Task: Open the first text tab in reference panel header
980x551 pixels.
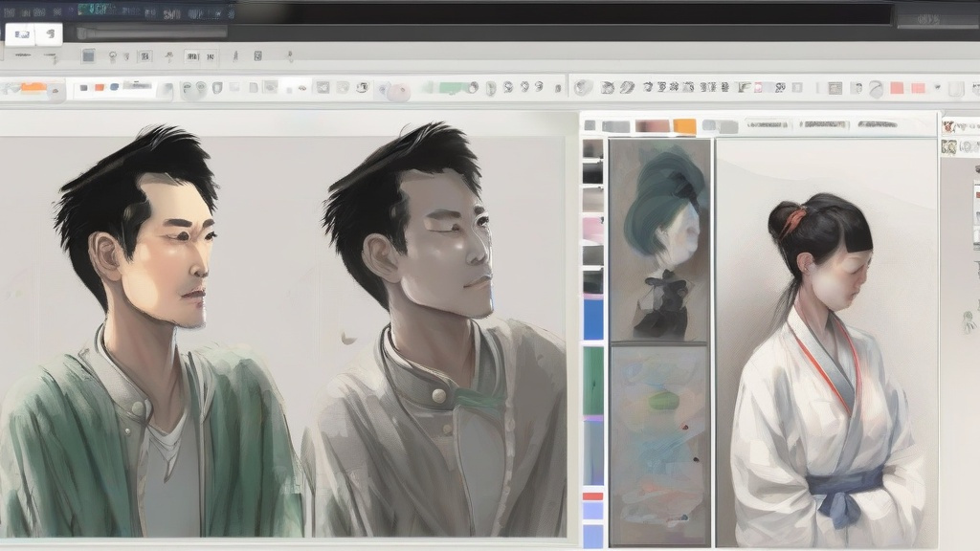Action: click(768, 124)
